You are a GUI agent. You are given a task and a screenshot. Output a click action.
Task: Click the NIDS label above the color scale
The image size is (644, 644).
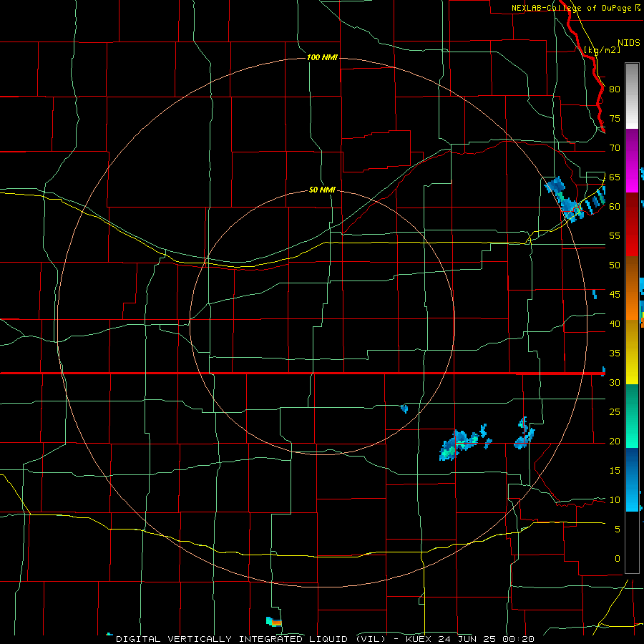tap(629, 43)
